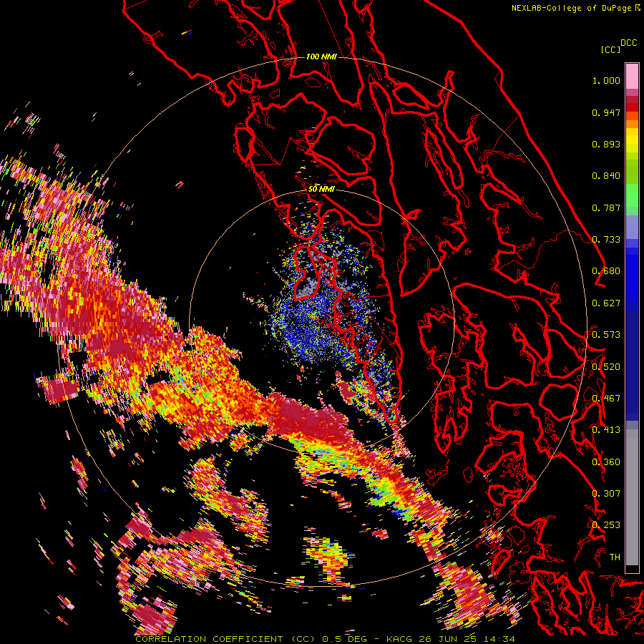Click the [CC] units label
This screenshot has height=644, width=644.
tap(610, 49)
